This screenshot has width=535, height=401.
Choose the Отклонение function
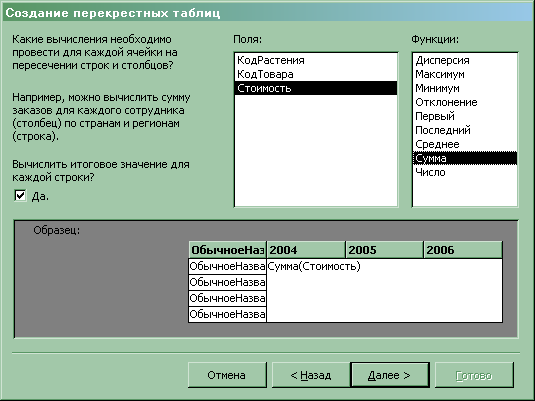[465, 102]
